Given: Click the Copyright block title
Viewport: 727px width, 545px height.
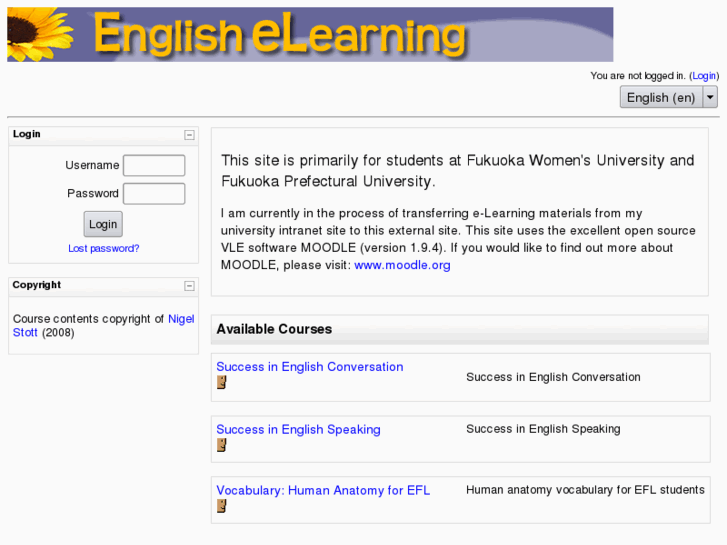Looking at the screenshot, I should coord(37,285).
